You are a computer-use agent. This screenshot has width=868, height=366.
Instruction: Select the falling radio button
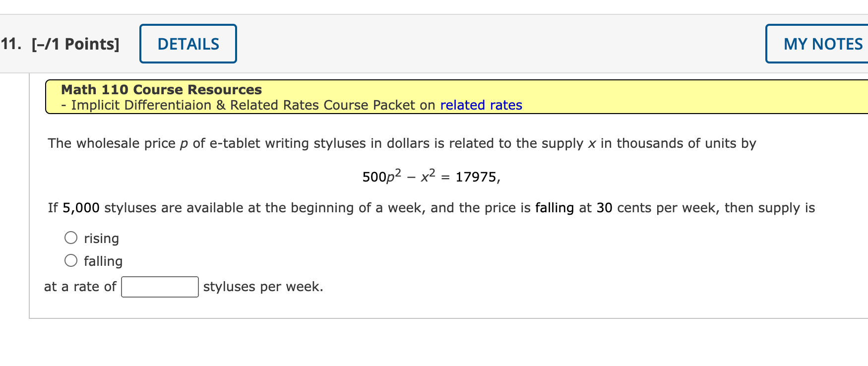71,260
